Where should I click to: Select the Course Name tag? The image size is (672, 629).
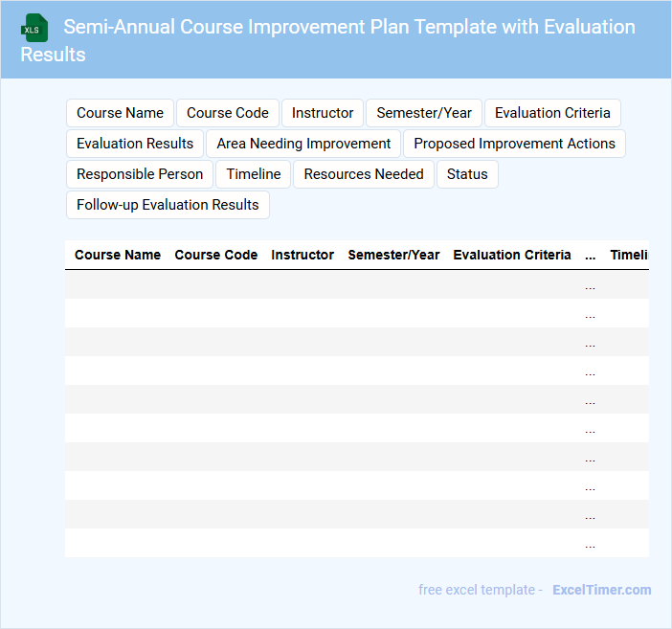tap(120, 113)
